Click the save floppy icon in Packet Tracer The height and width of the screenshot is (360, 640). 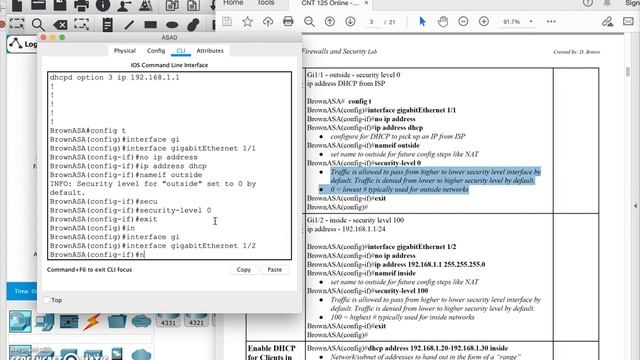pos(60,5)
